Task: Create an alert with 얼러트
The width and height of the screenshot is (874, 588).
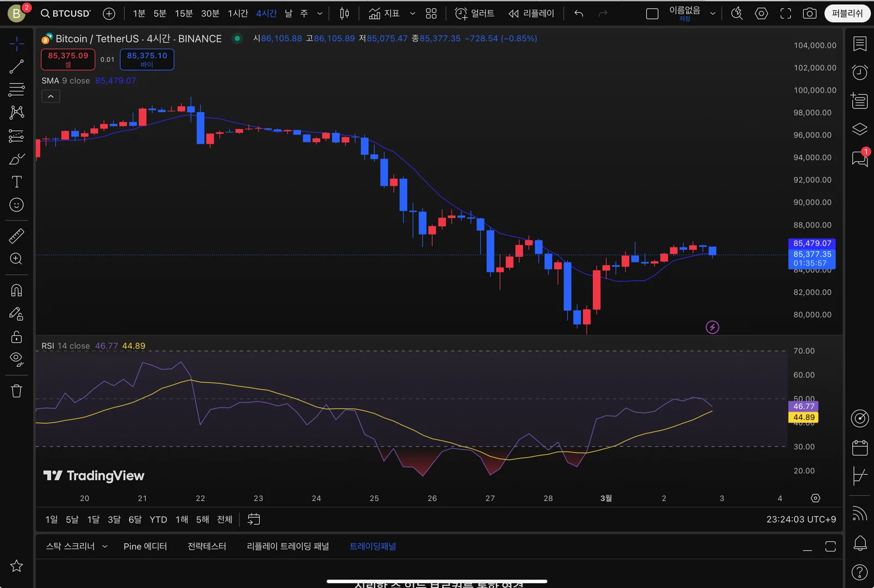Action: [x=474, y=14]
